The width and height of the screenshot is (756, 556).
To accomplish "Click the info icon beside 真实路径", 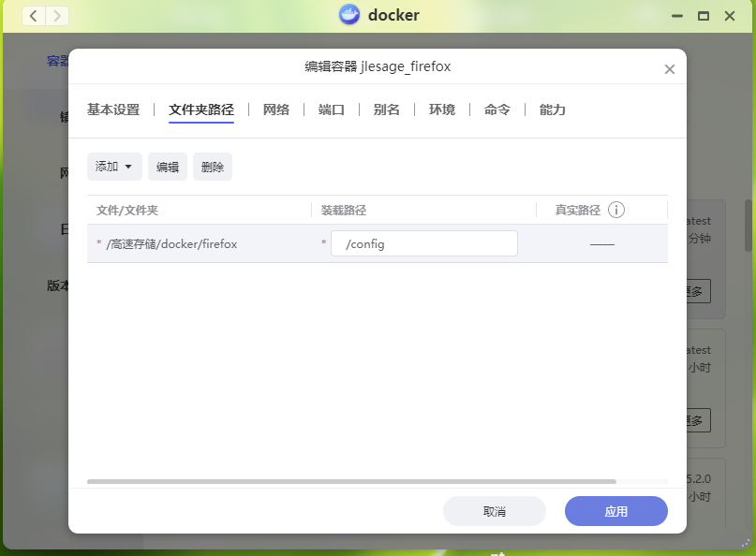I will [615, 210].
